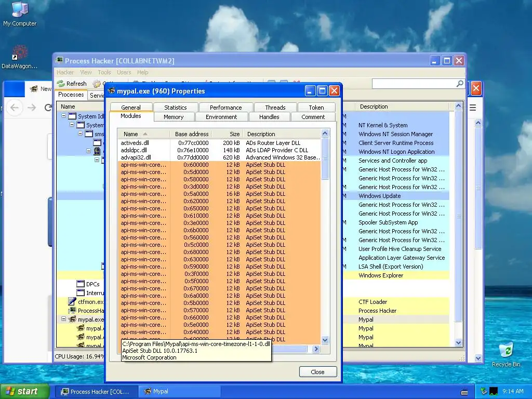
Task: Click the black tray icon near the clock
Action: (x=494, y=391)
